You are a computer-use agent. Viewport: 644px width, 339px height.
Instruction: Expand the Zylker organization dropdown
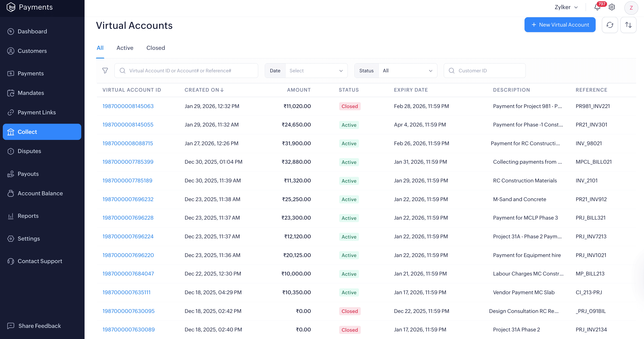566,7
